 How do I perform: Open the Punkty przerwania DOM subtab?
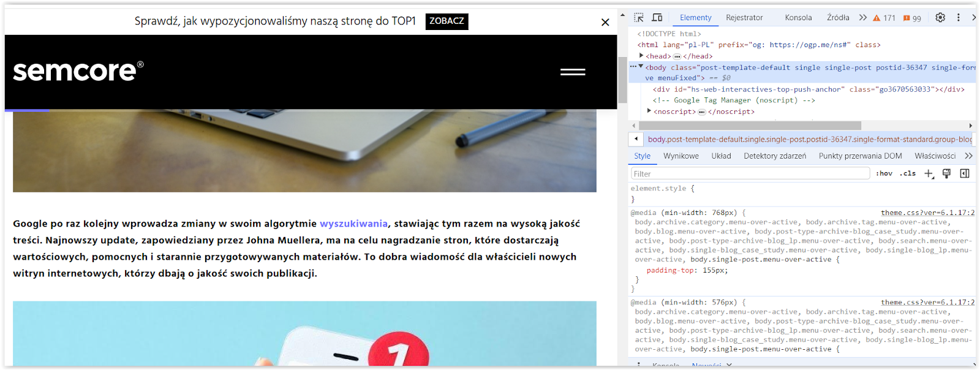860,156
